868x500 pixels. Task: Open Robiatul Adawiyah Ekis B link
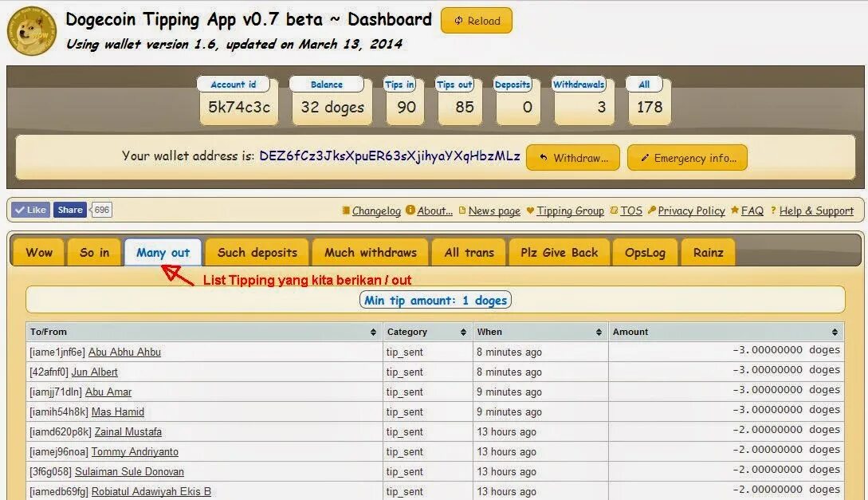[151, 492]
